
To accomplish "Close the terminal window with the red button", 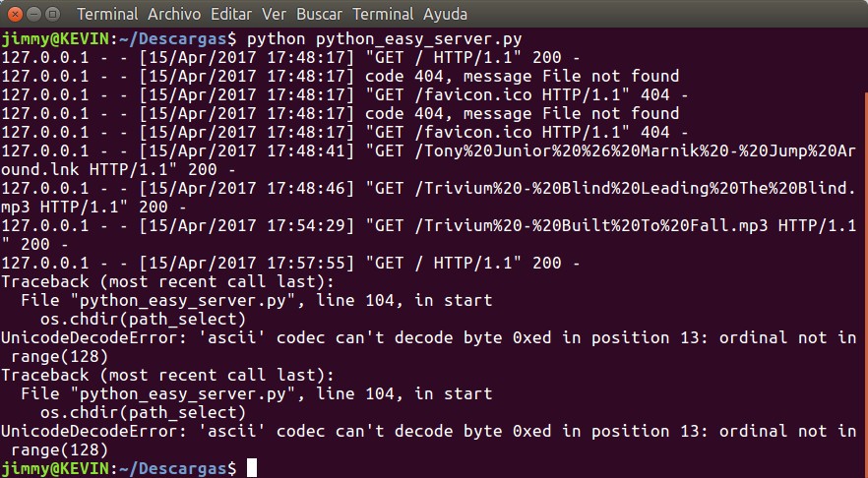I will point(14,15).
